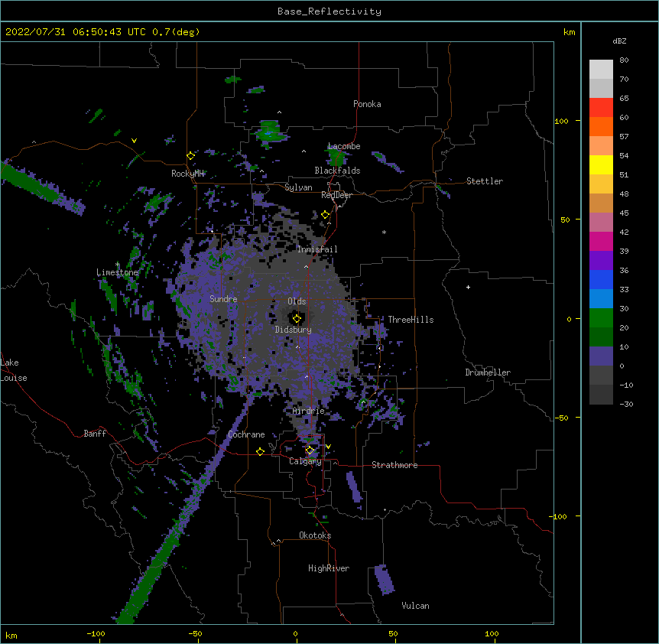Image resolution: width=659 pixels, height=644 pixels.
Task: Pick the light gray 70–80 dBZ legend swatch
Action: 601,70
